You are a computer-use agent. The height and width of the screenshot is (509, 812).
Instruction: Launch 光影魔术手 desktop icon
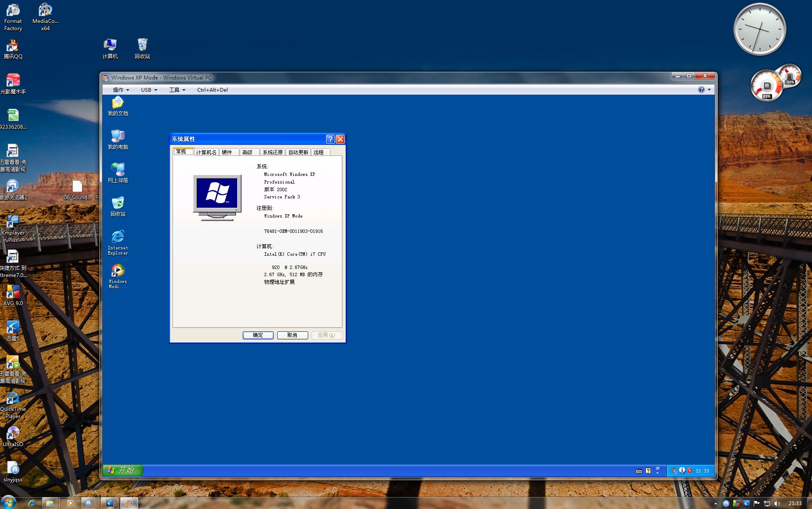coord(13,84)
